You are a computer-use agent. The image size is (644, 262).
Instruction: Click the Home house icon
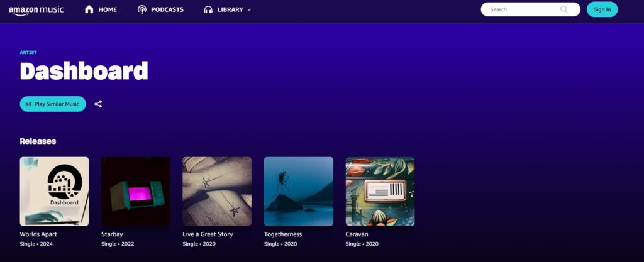coord(89,9)
